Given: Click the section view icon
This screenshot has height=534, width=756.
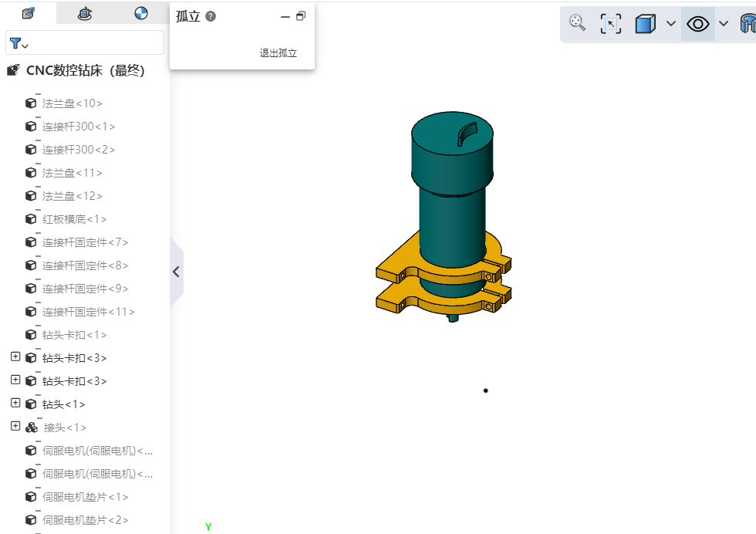Looking at the screenshot, I should [748, 23].
